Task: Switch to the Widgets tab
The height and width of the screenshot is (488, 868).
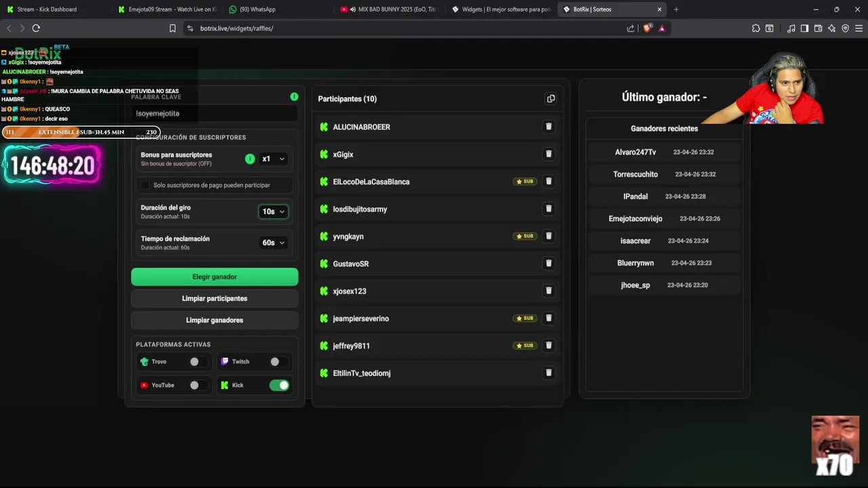Action: click(x=502, y=9)
